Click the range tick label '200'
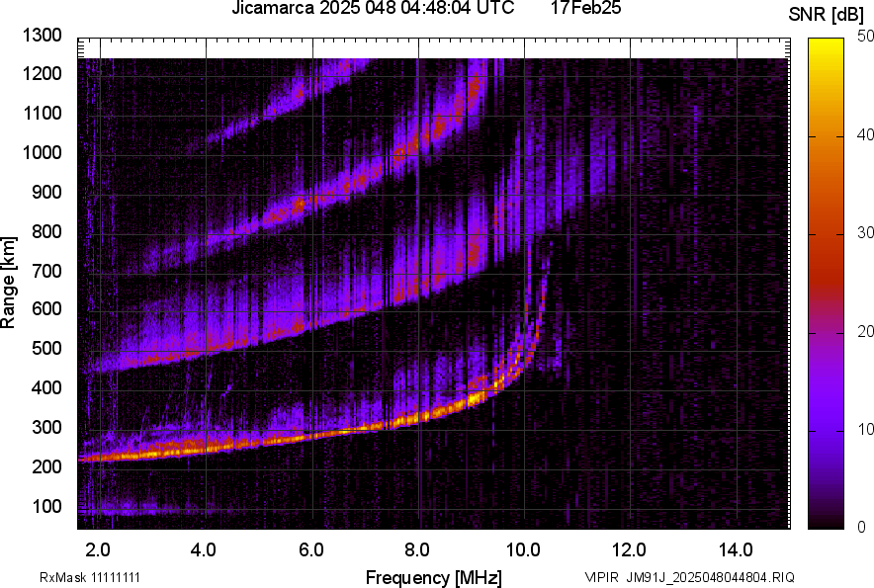The width and height of the screenshot is (874, 588). [46, 465]
